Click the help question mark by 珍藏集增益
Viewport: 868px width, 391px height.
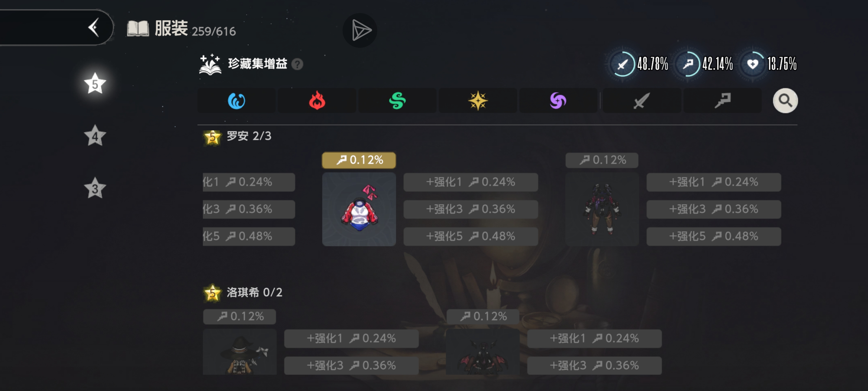297,64
